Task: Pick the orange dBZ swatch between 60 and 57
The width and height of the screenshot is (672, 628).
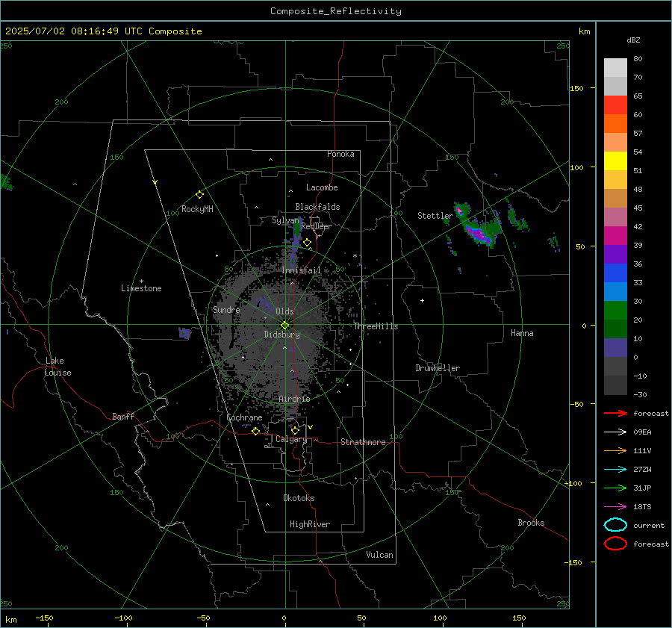Action: (615, 123)
